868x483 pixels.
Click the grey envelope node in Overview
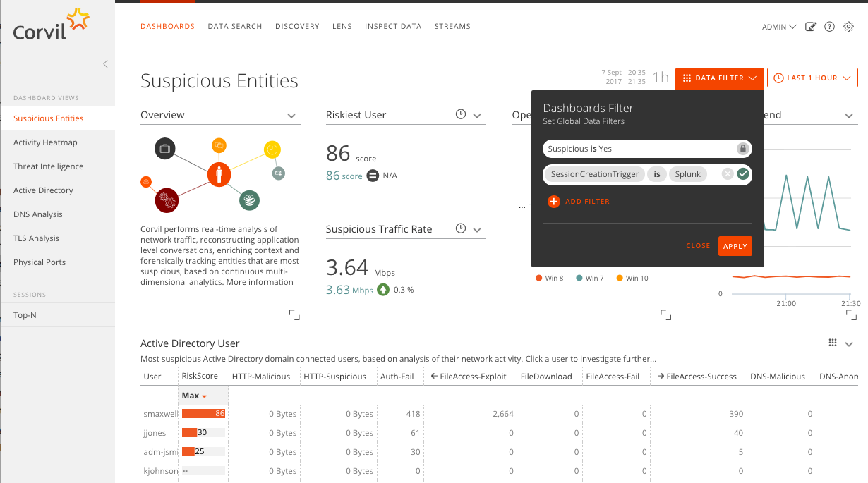(278, 173)
